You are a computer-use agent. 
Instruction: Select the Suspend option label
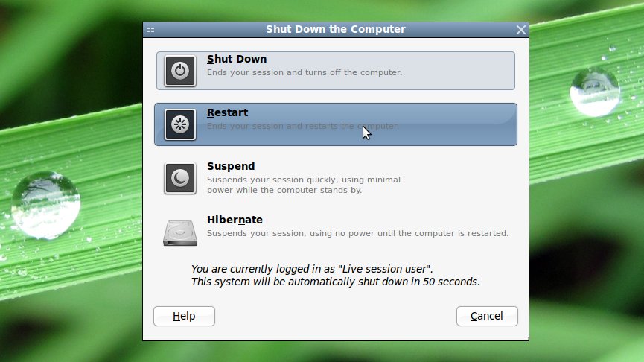[231, 166]
